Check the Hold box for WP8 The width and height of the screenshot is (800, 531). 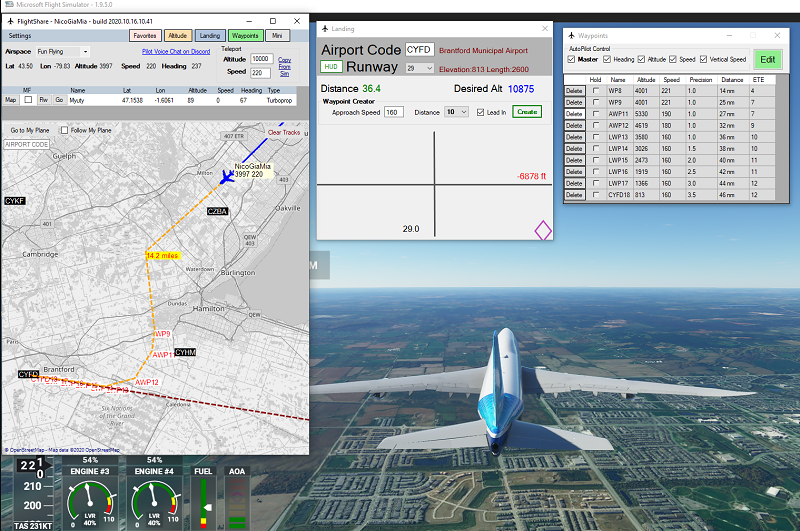(x=596, y=90)
